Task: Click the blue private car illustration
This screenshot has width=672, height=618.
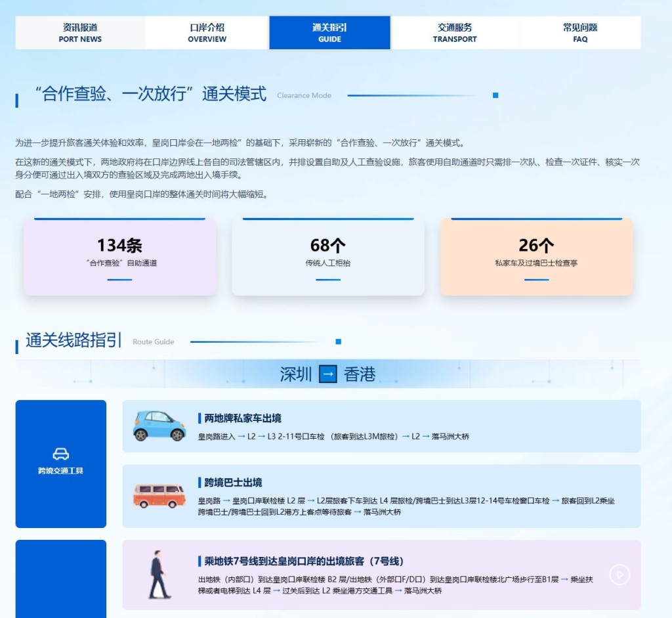Action: coord(159,426)
